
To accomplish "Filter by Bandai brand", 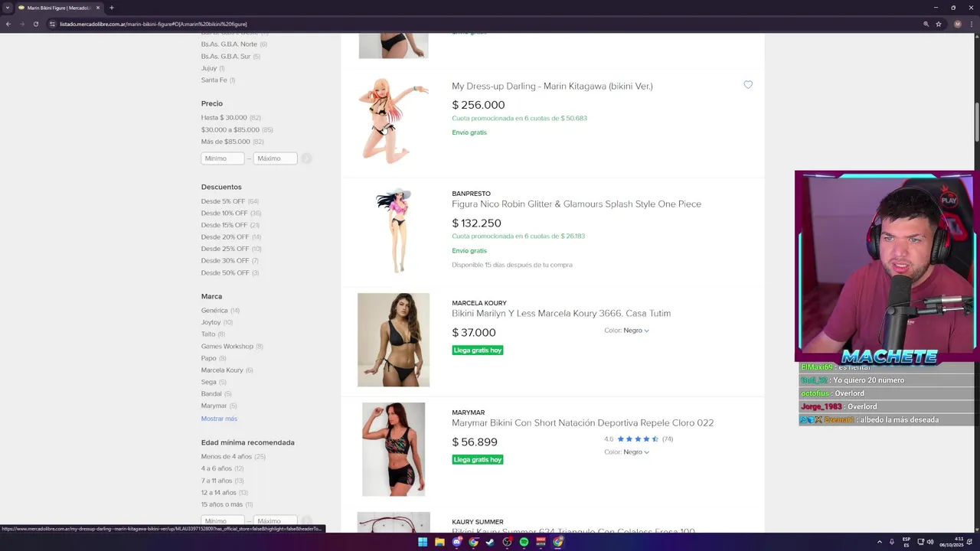I will [x=211, y=394].
